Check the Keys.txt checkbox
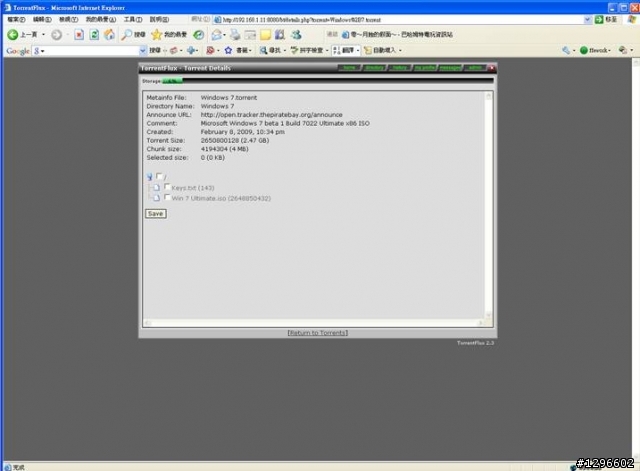The width and height of the screenshot is (640, 471). tap(167, 187)
